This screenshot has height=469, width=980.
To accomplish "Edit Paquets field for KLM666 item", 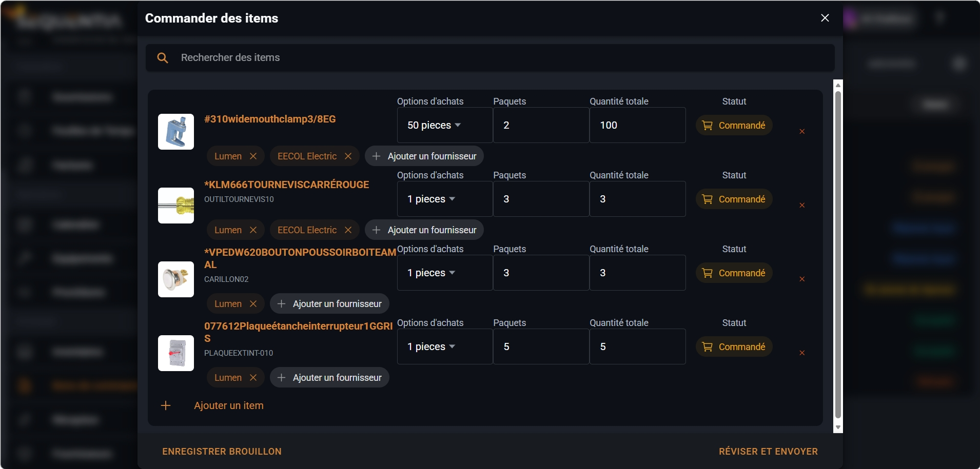I will click(x=541, y=199).
